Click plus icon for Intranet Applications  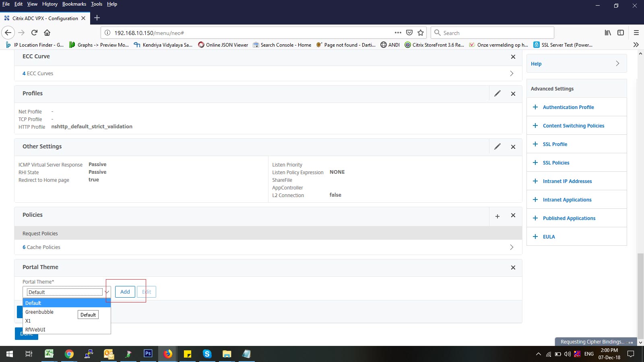click(535, 200)
